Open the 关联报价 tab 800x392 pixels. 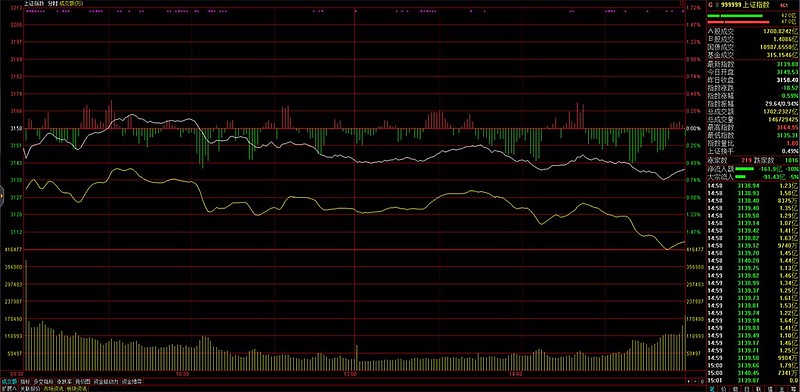point(30,388)
